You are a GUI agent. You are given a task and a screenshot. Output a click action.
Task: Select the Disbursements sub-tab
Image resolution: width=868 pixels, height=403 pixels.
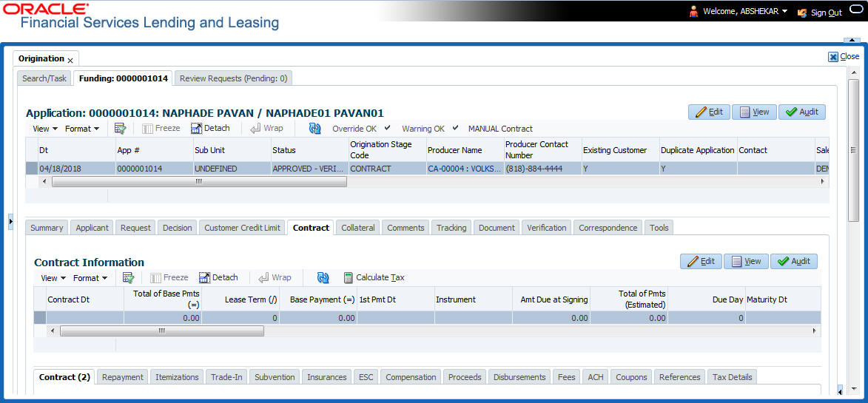519,376
